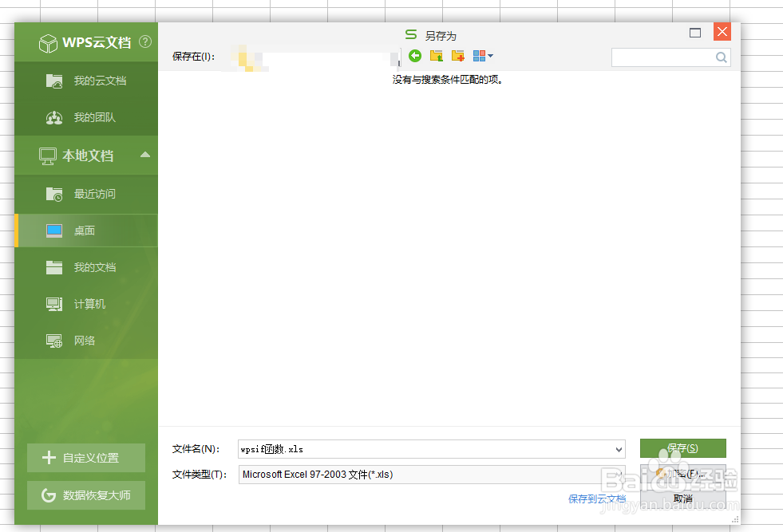Image resolution: width=783 pixels, height=532 pixels.
Task: Maximize the Save As dialog
Action: (694, 33)
